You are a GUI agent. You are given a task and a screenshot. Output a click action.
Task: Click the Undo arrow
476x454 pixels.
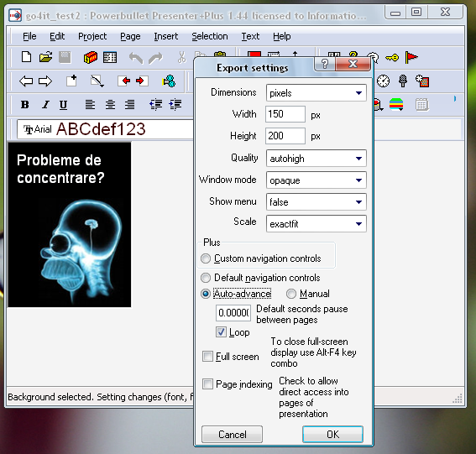point(136,58)
